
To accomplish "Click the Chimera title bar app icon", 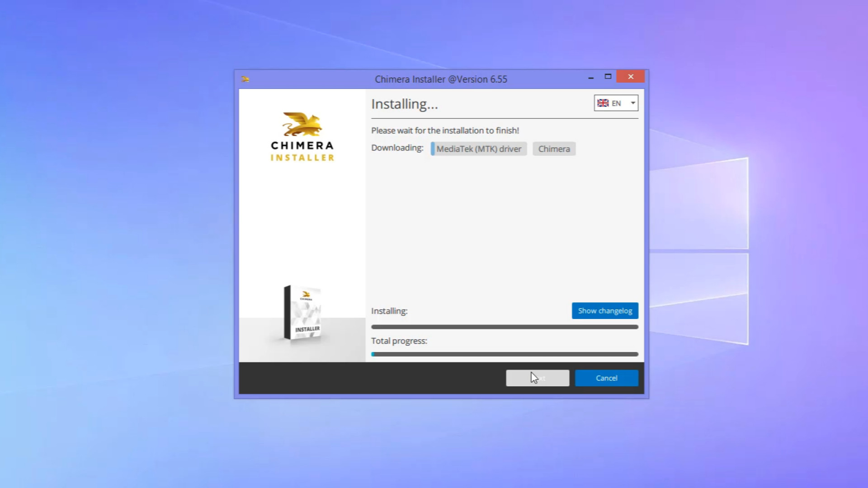I will (x=245, y=79).
